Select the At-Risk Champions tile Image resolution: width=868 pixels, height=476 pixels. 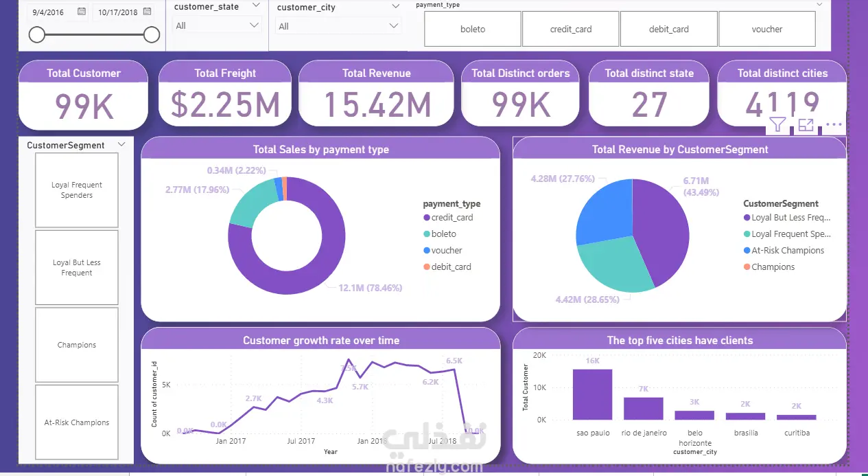tap(77, 422)
